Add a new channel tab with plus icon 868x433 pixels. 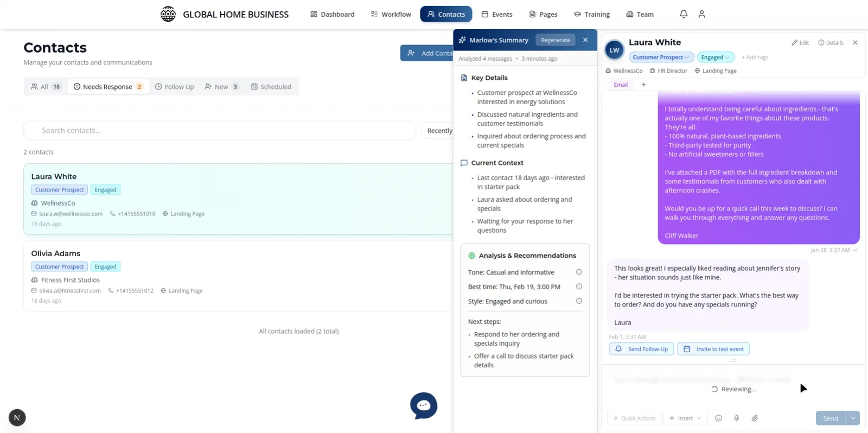point(644,85)
